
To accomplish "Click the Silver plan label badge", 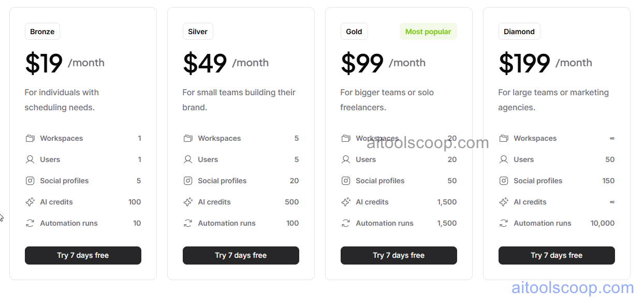I will click(198, 31).
